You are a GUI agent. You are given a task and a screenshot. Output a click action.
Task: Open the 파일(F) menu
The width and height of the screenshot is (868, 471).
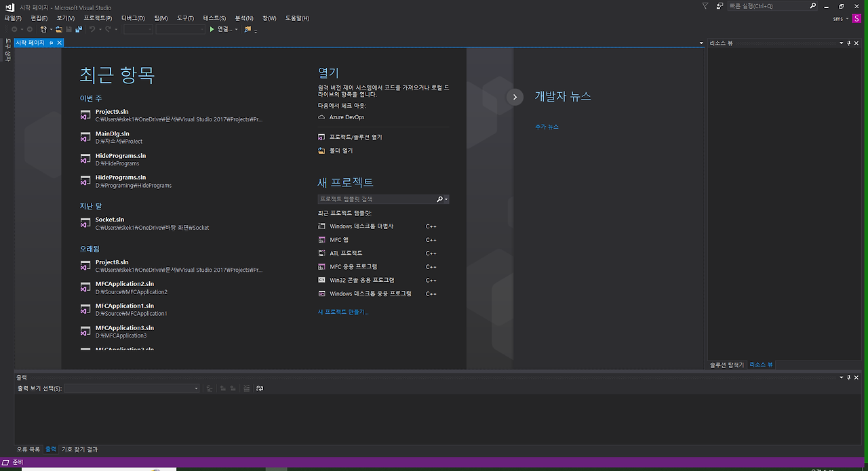coord(13,18)
